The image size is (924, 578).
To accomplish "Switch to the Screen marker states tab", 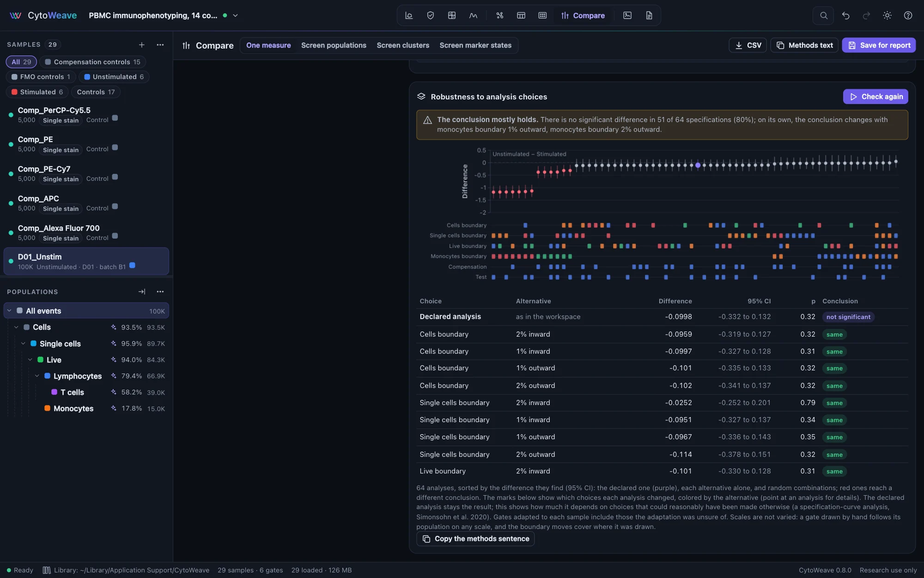I will click(475, 45).
